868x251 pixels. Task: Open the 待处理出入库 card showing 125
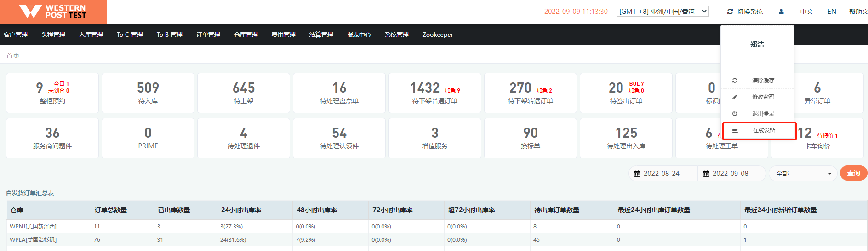pos(626,138)
